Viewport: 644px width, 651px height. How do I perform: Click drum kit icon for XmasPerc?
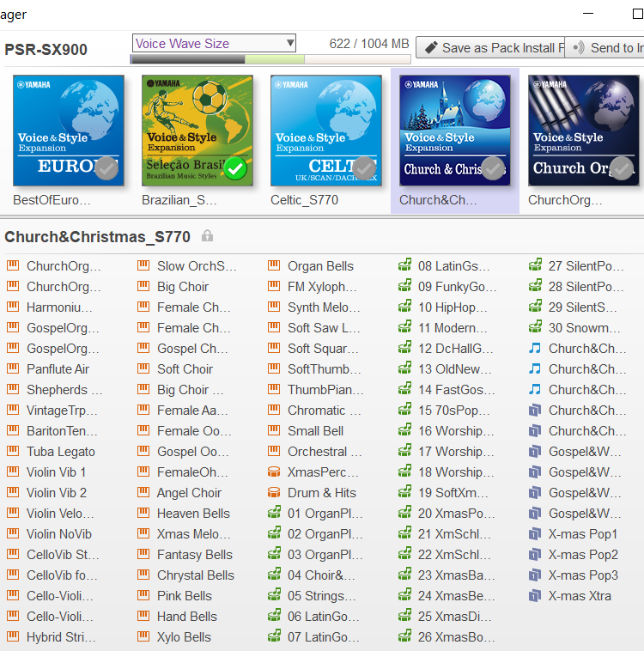coord(274,472)
